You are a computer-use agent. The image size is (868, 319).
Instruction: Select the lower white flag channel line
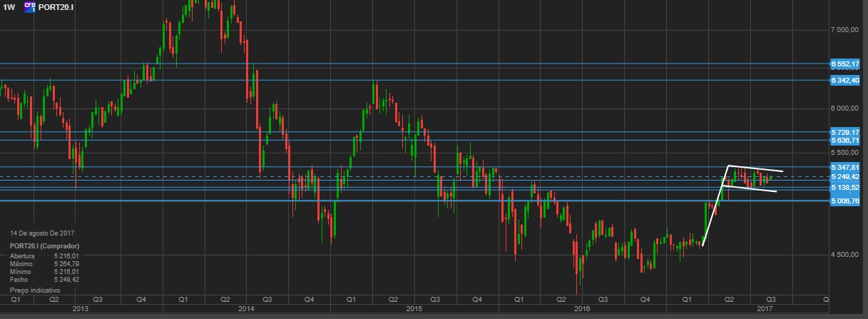[x=749, y=188]
